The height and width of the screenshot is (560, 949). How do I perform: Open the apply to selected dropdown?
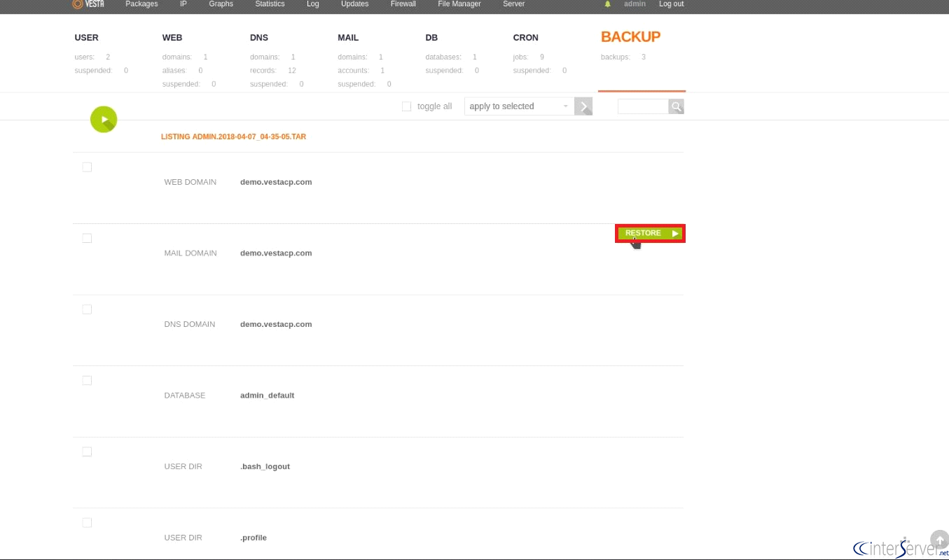[519, 106]
